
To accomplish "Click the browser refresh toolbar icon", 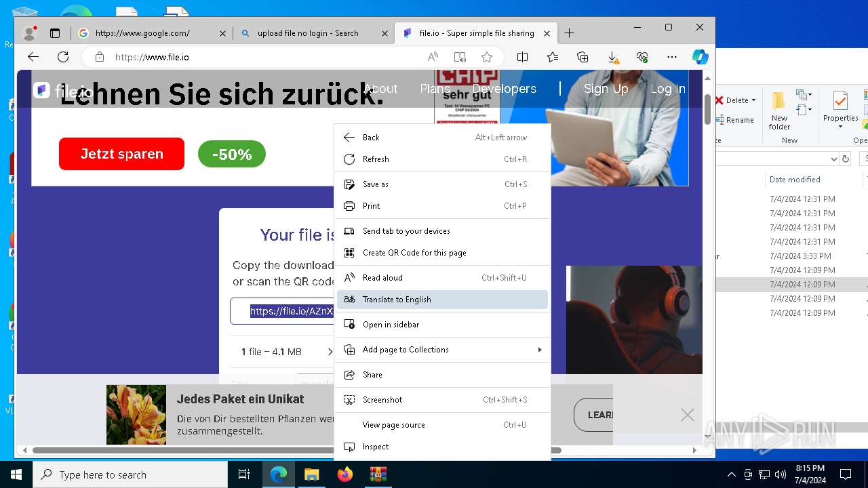I will [63, 57].
